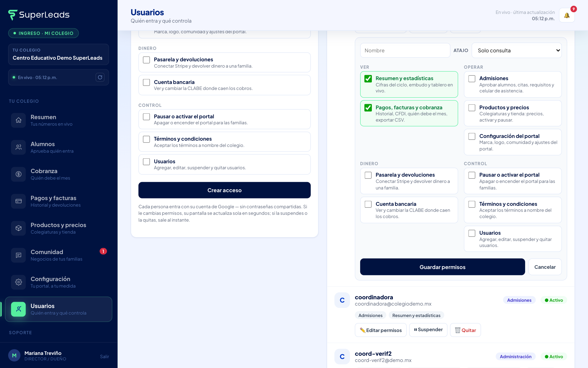
Task: Open Resumen house icon in sidebar
Action: (19, 120)
